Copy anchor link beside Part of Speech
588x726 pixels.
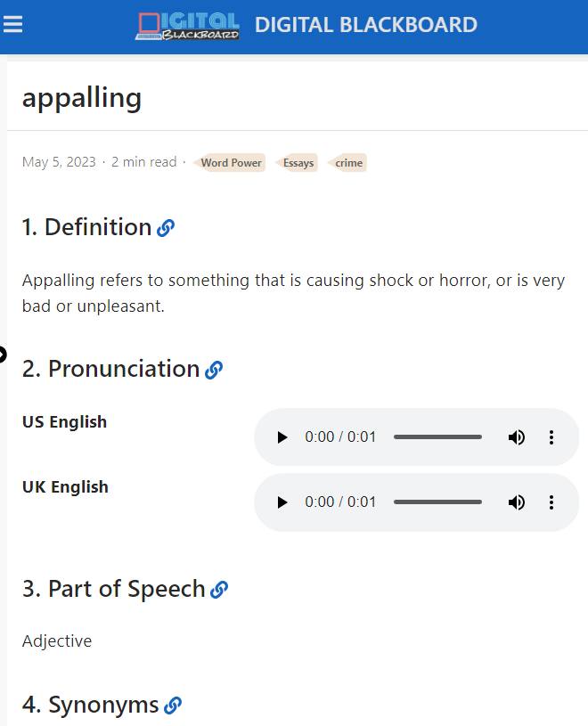219,590
